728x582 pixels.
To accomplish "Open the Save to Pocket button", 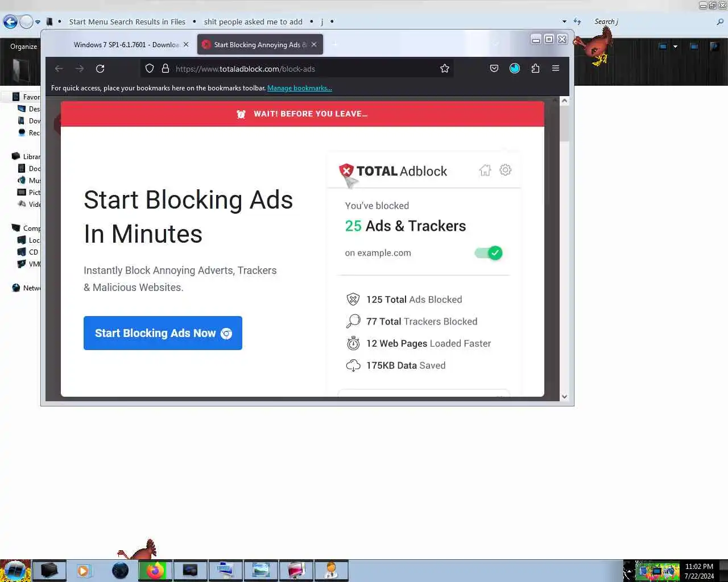I will pos(494,69).
